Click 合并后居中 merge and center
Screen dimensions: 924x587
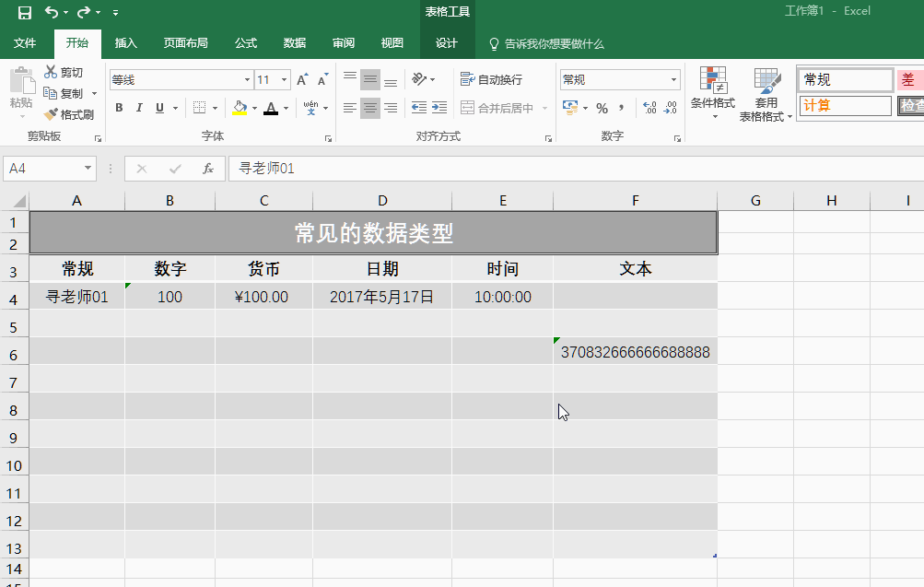pyautogui.click(x=497, y=108)
